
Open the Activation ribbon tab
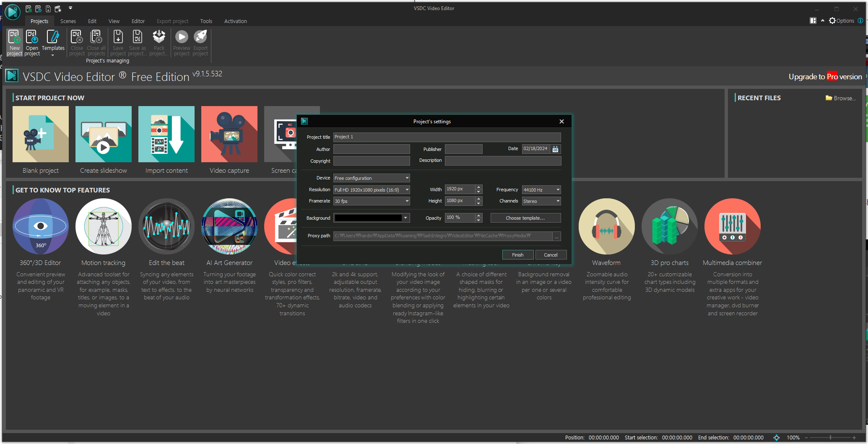[236, 21]
